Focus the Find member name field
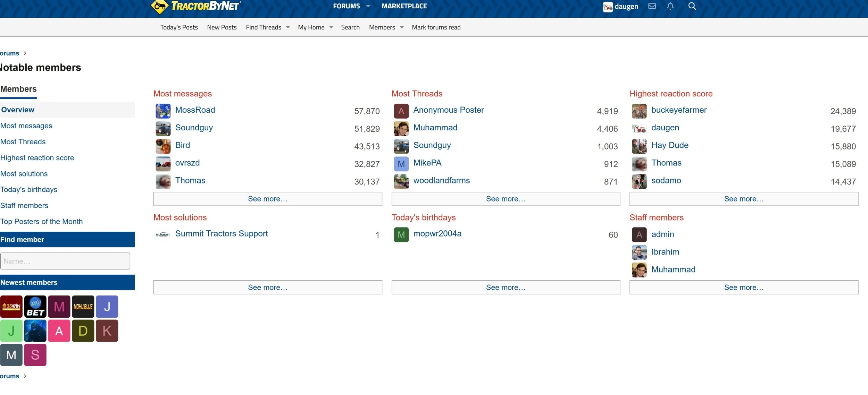 point(65,261)
